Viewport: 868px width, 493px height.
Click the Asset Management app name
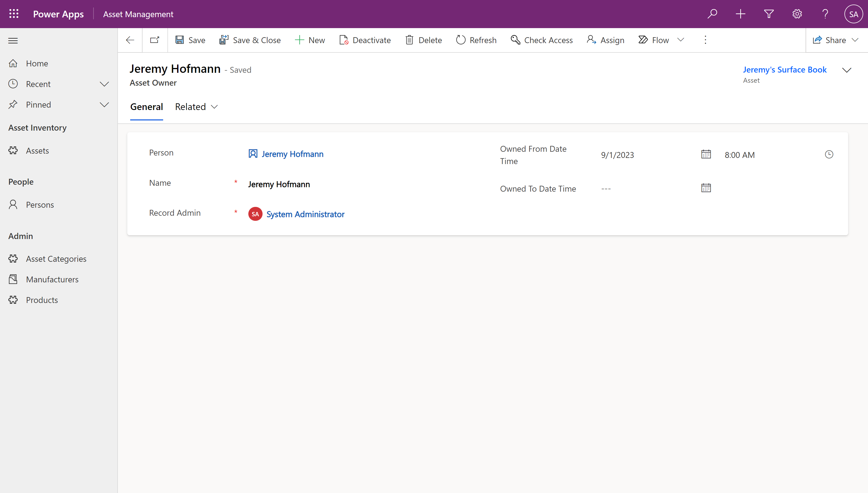[x=138, y=14]
